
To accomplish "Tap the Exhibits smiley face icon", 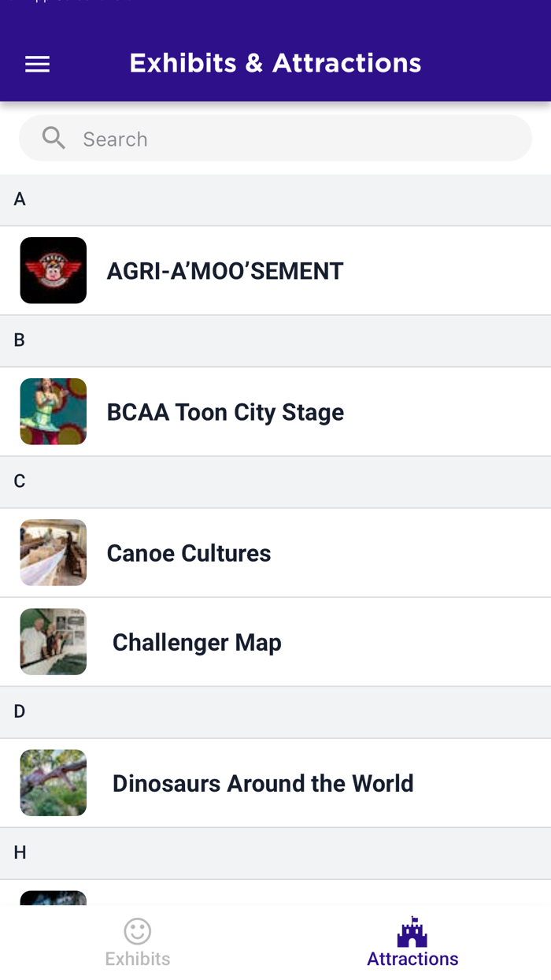I will tap(138, 931).
